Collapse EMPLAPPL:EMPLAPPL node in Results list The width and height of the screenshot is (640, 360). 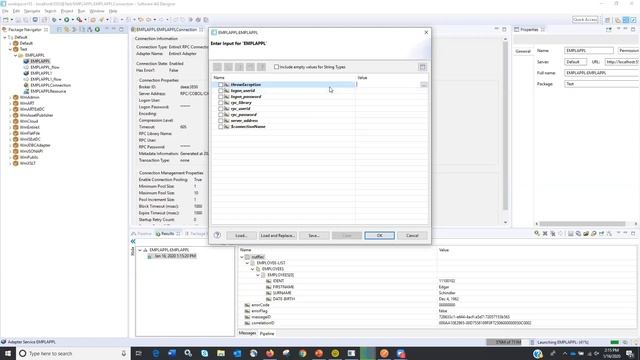140,250
